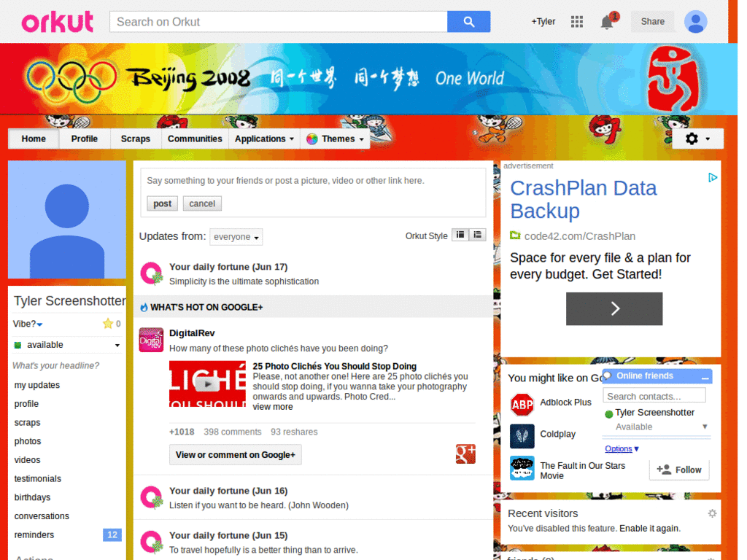Open the Google apps grid icon
747x560 pixels.
[x=577, y=22]
